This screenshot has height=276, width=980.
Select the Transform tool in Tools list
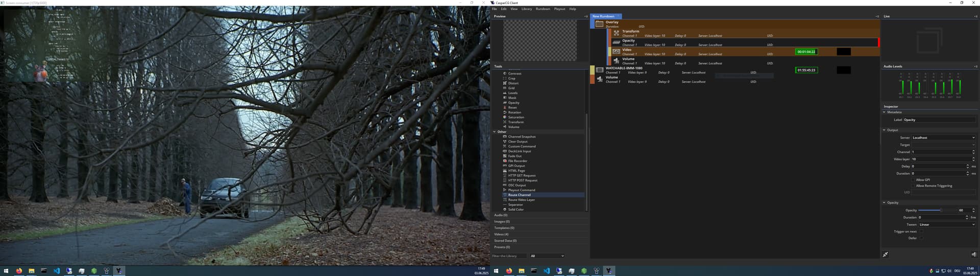point(516,122)
